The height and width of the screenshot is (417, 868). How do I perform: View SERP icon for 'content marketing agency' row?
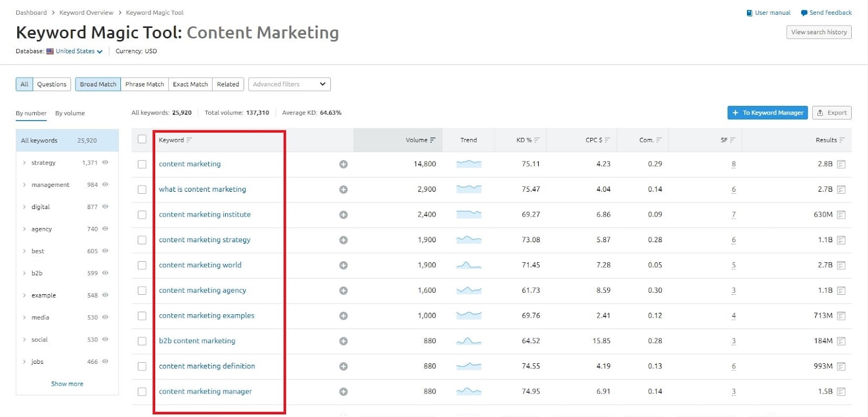(x=841, y=291)
